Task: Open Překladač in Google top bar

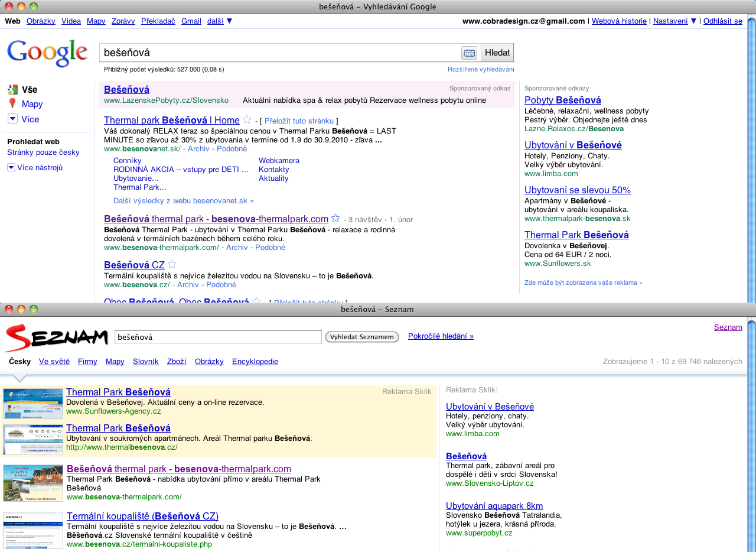Action: click(x=158, y=21)
